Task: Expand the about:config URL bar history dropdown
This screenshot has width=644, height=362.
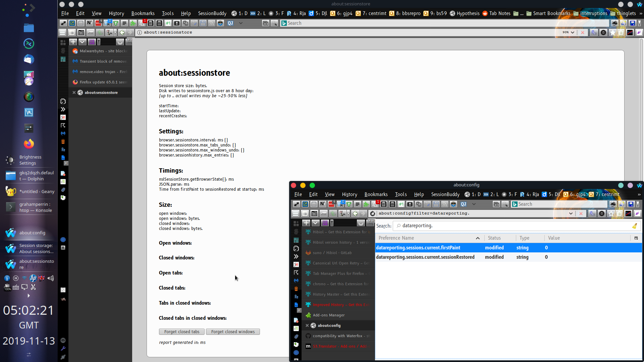Action: (571, 214)
